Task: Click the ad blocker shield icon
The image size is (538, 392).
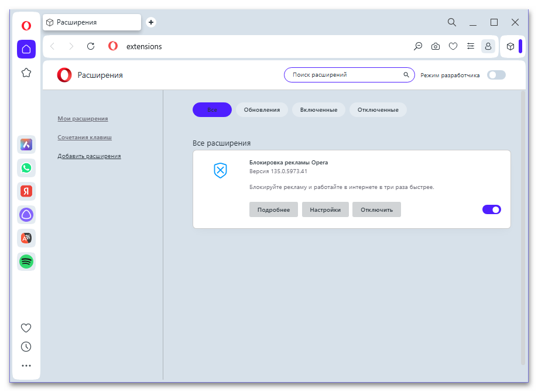Action: click(x=220, y=170)
